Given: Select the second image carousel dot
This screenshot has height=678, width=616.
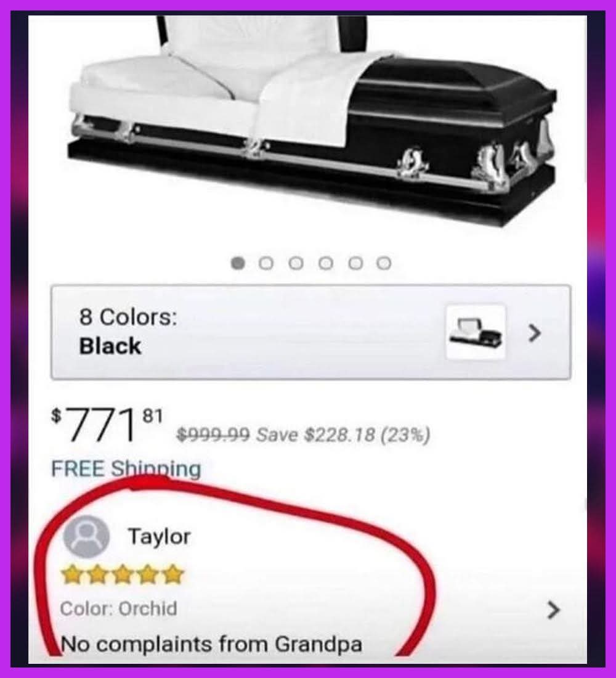Looking at the screenshot, I should click(266, 263).
